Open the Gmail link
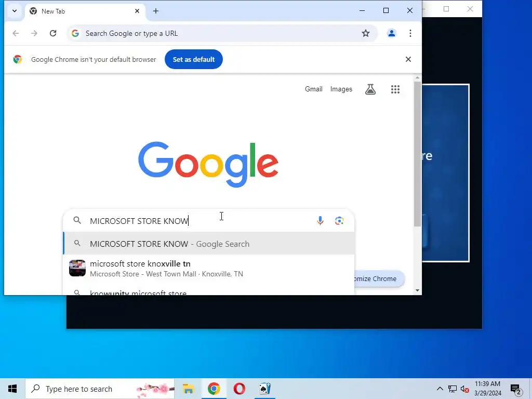532x399 pixels. [313, 89]
